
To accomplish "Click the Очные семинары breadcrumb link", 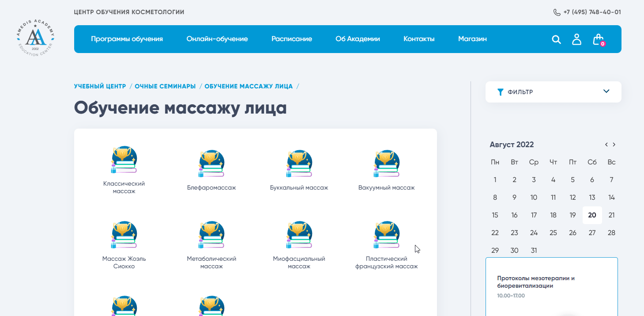I will (x=165, y=86).
